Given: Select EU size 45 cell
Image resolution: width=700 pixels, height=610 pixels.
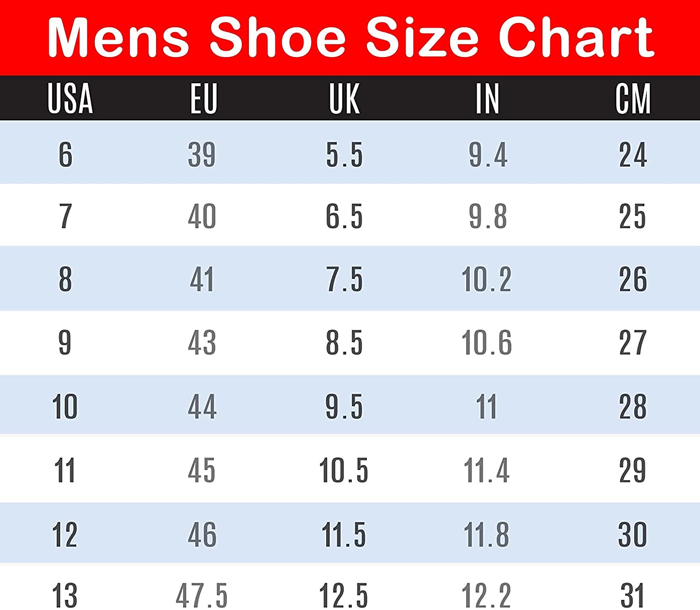Looking at the screenshot, I should coord(202,471).
